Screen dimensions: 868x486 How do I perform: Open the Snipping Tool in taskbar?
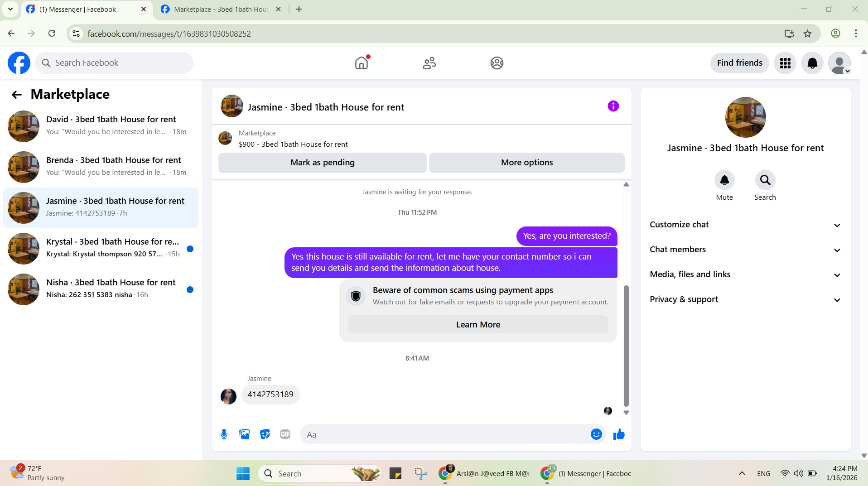[420, 474]
